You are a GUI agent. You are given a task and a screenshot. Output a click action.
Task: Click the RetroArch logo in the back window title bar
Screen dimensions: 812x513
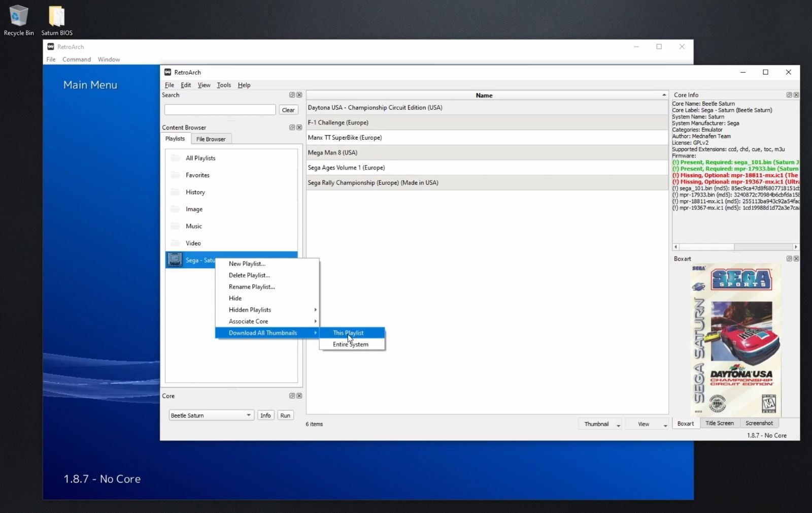pos(51,47)
